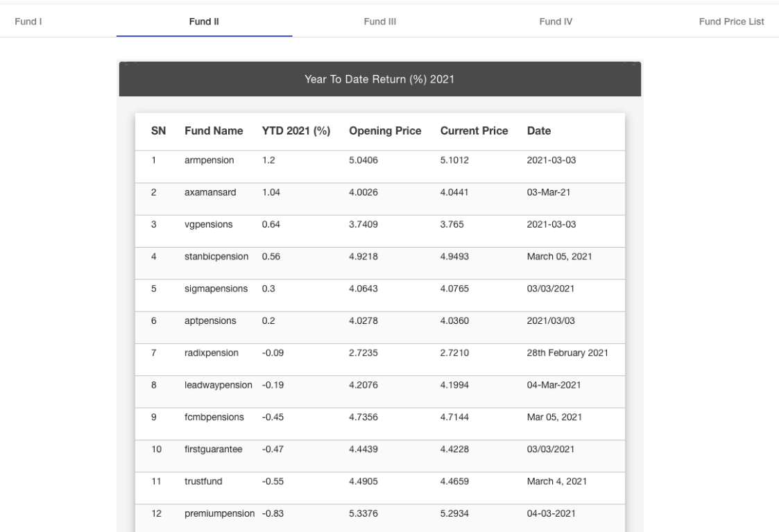Image resolution: width=779 pixels, height=532 pixels.
Task: Click the leadwaypension current price 4.1994
Action: pyautogui.click(x=454, y=385)
